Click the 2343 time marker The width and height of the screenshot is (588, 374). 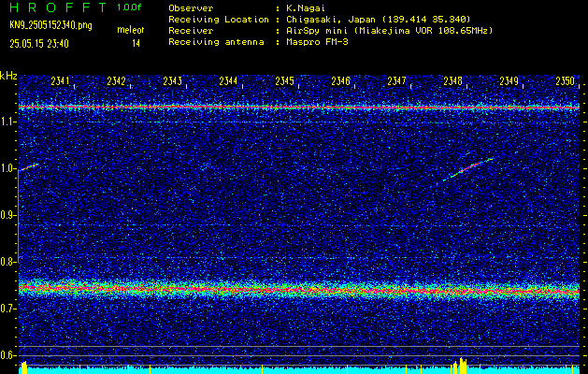coord(173,81)
